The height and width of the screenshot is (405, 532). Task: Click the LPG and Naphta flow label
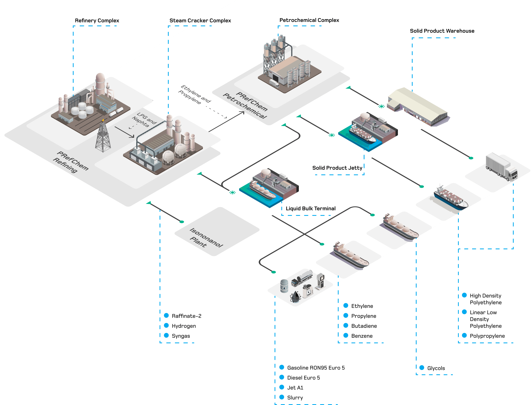click(x=144, y=120)
